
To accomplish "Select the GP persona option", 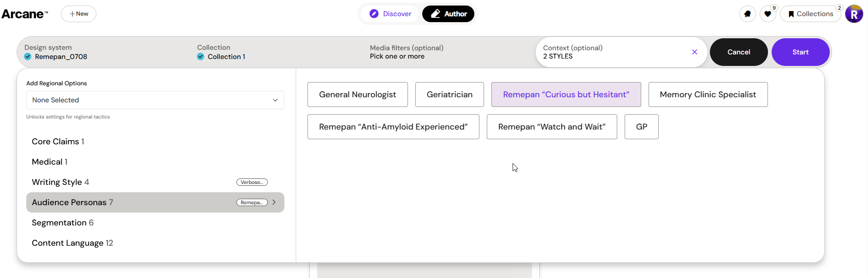I will click(x=641, y=127).
